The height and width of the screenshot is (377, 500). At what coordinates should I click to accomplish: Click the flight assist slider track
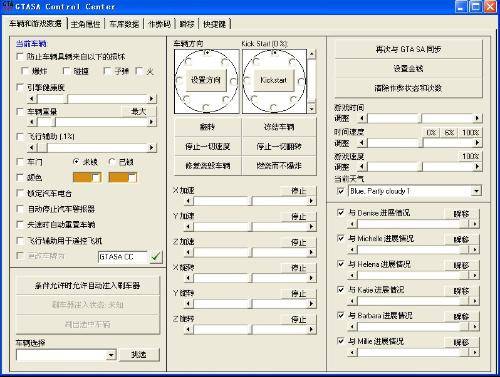(92, 147)
